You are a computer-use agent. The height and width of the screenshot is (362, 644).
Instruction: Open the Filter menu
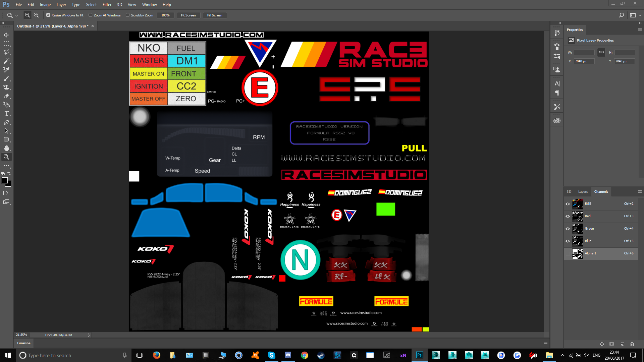pyautogui.click(x=107, y=5)
